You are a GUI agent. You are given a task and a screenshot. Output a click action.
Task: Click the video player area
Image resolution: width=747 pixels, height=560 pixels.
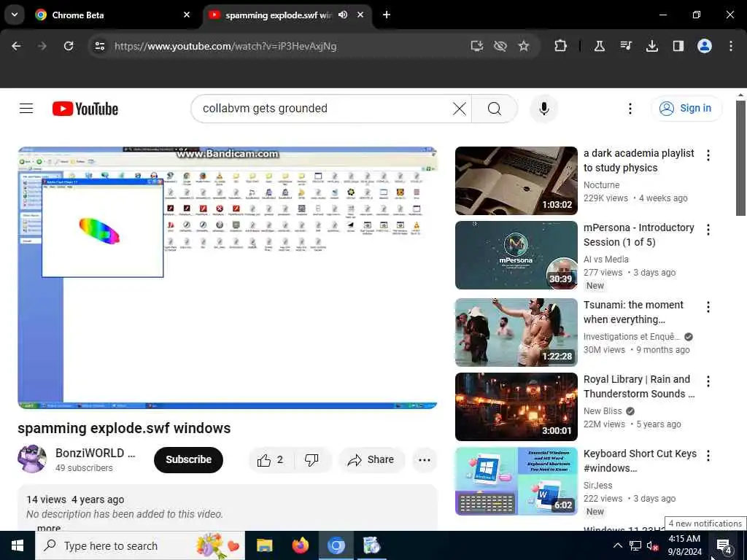(228, 278)
